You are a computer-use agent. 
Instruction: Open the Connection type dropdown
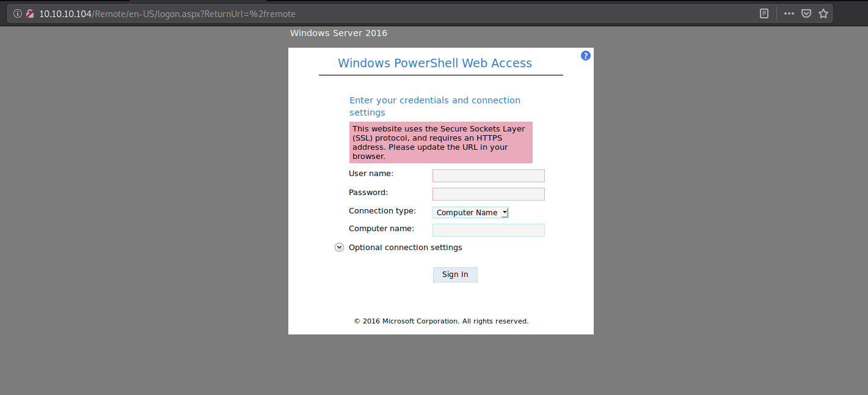[470, 213]
